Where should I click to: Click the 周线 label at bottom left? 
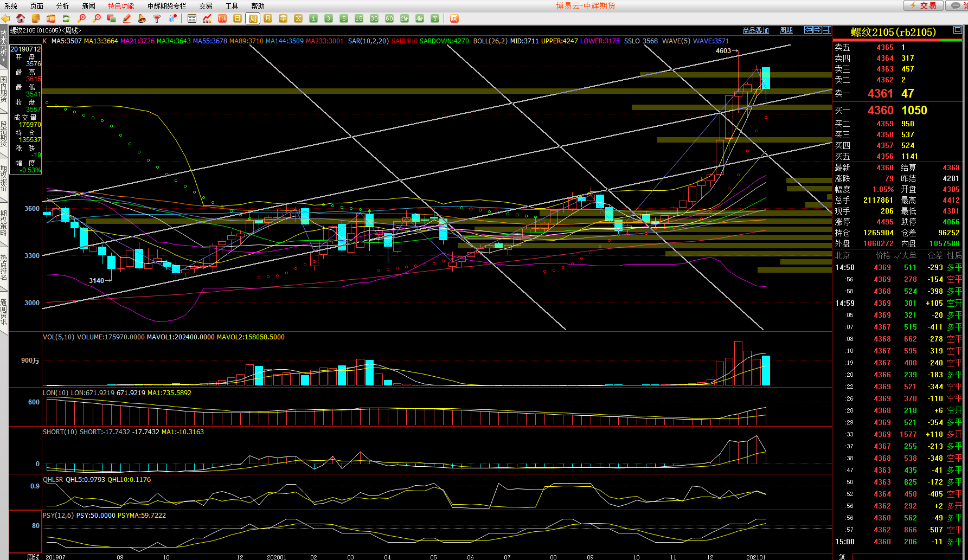(33, 557)
